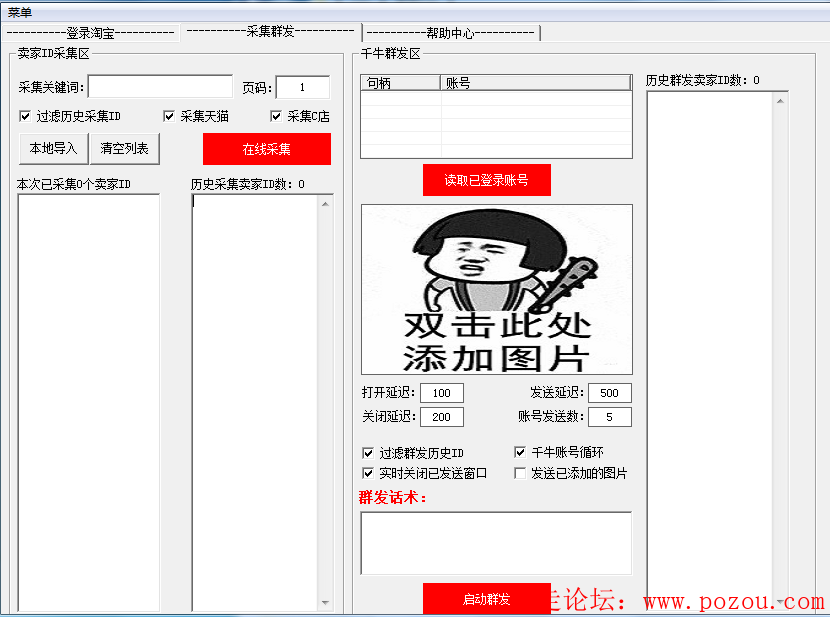This screenshot has width=830, height=617.
Task: Select the 采集群发 tab
Action: [x=270, y=32]
